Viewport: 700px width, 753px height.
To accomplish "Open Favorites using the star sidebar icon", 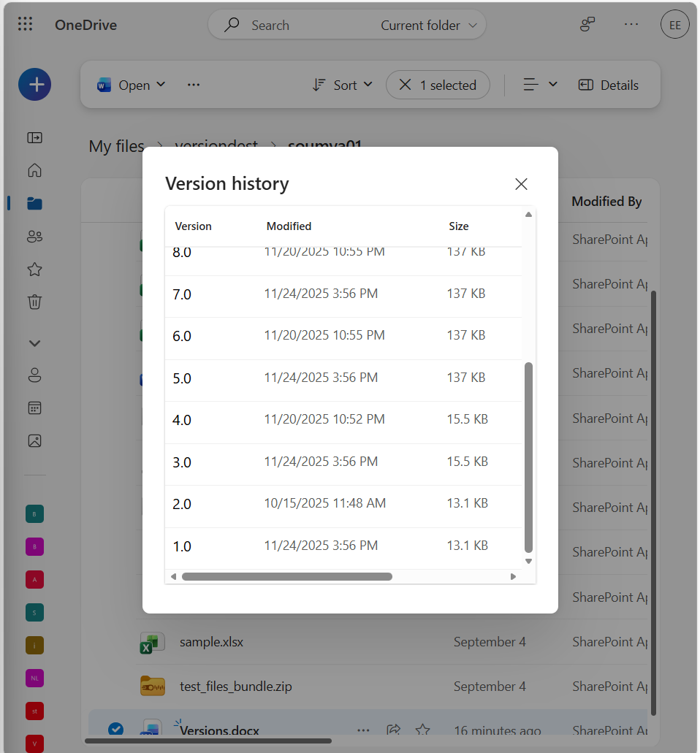I will 34,269.
